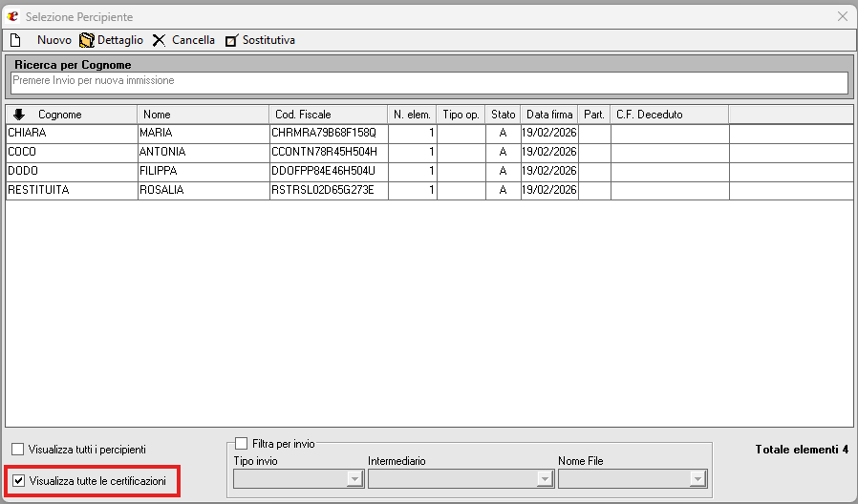This screenshot has height=504, width=858.
Task: Click the Dettaglio folder icon
Action: [86, 40]
